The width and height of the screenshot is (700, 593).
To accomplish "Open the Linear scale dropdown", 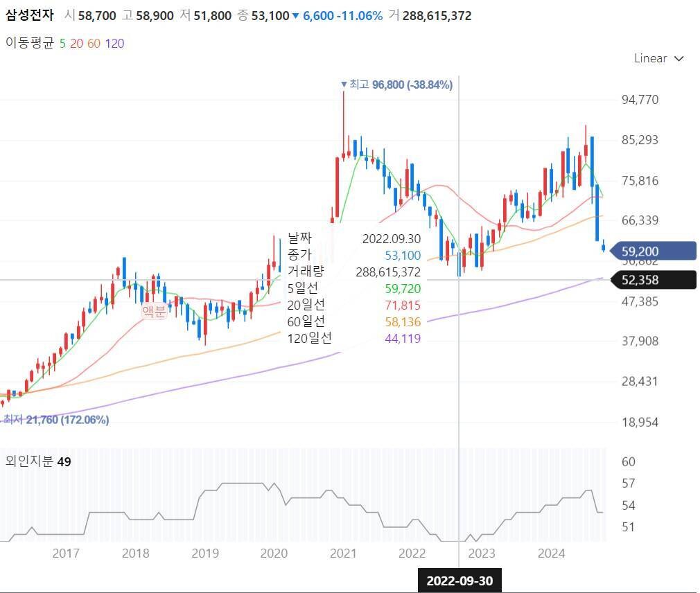I will click(658, 59).
